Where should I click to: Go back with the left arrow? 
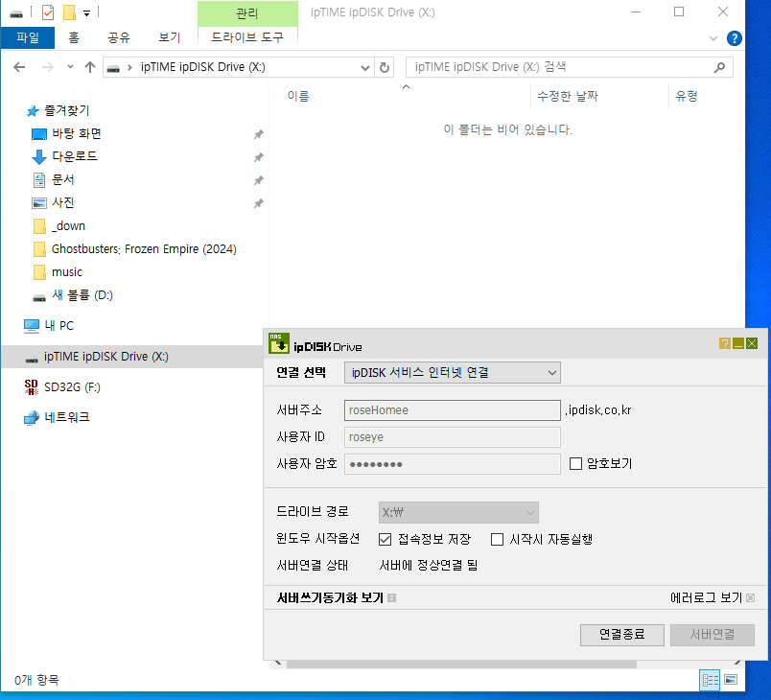(x=19, y=67)
